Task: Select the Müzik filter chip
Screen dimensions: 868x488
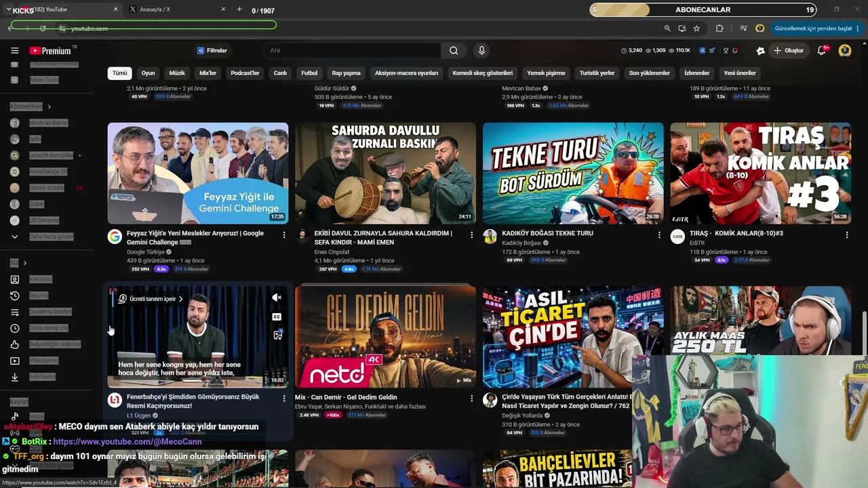Action: 177,73
